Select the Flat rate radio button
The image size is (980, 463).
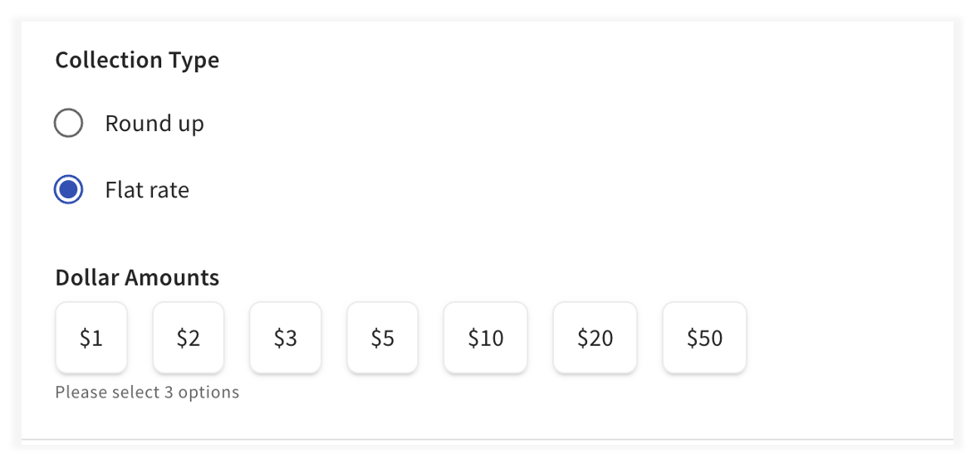pos(68,190)
